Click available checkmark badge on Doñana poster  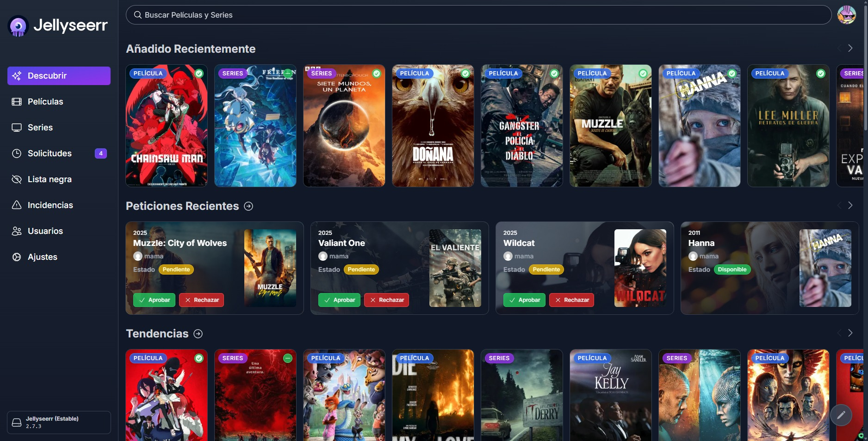click(465, 73)
